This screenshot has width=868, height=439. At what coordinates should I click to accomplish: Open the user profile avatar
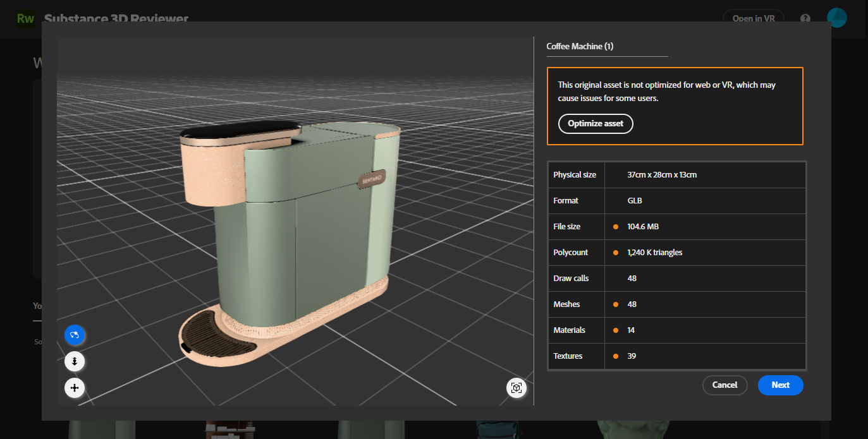pos(836,18)
